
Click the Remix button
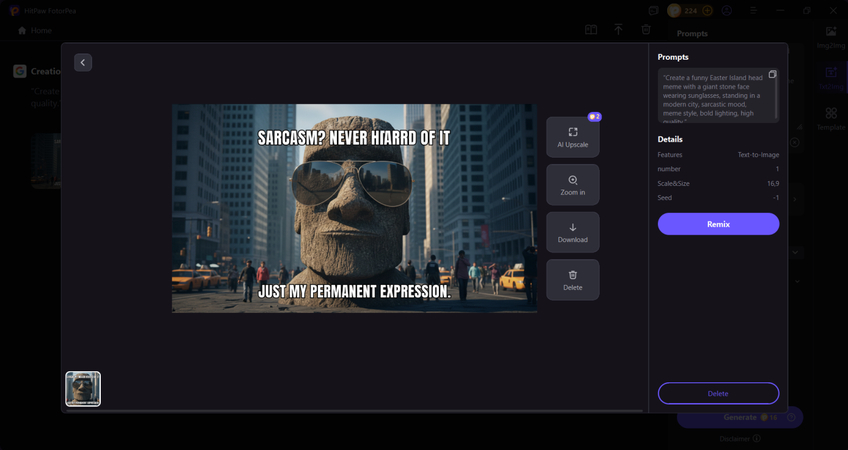tap(718, 224)
